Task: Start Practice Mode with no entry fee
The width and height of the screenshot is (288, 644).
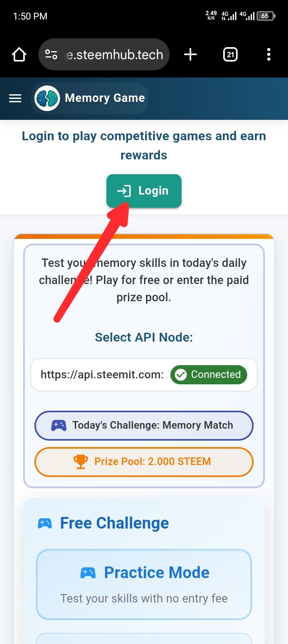Action: tap(144, 584)
